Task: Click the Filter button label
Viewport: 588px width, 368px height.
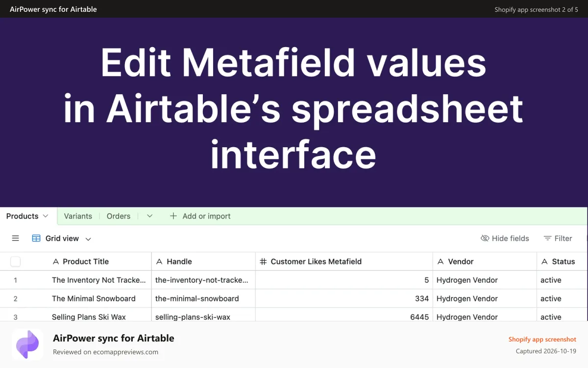Action: [x=563, y=238]
